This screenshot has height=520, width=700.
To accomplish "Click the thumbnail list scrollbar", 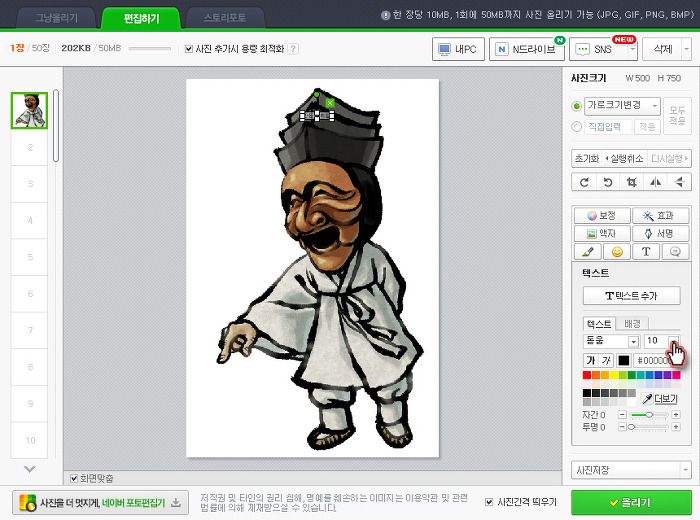I will point(56,125).
